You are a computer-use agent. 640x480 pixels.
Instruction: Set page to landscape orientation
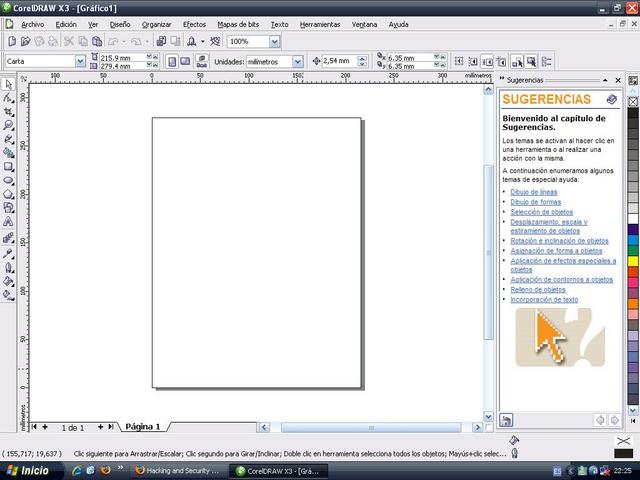tap(185, 61)
